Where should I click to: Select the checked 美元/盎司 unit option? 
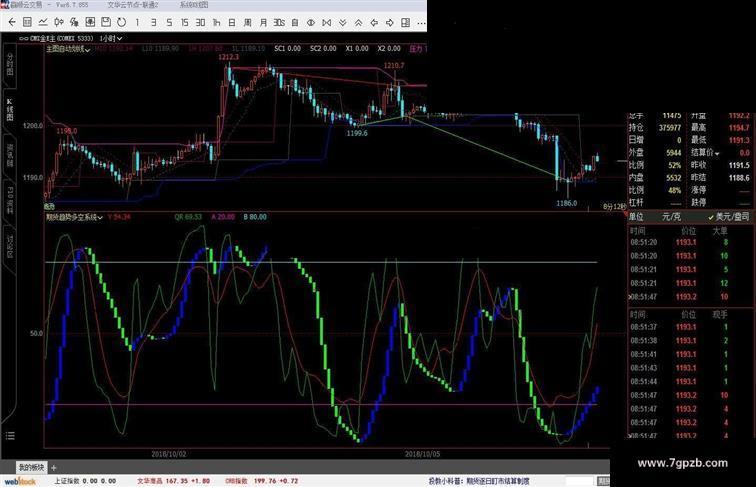point(728,217)
